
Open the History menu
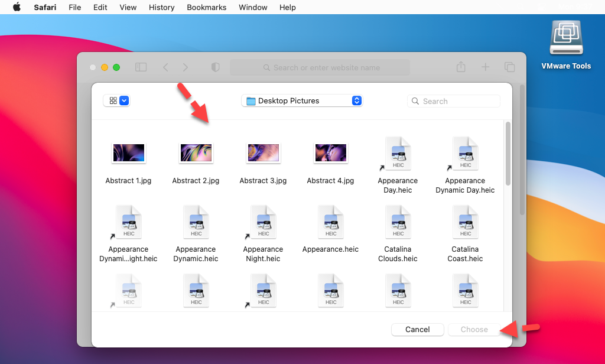161,7
